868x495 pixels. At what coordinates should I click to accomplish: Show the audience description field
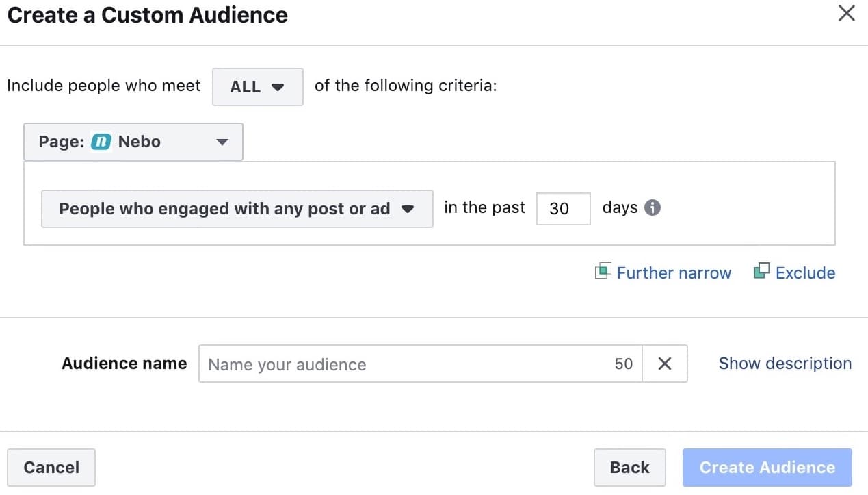785,364
